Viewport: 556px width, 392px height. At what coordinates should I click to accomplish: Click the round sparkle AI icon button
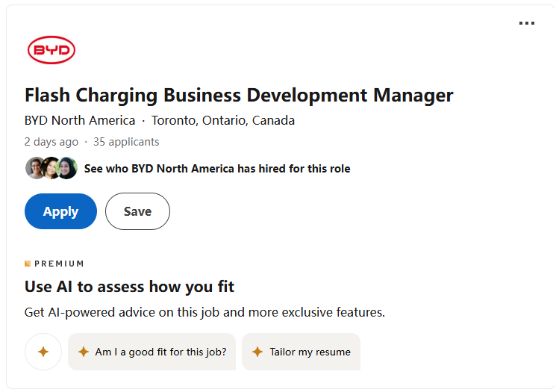tap(43, 352)
